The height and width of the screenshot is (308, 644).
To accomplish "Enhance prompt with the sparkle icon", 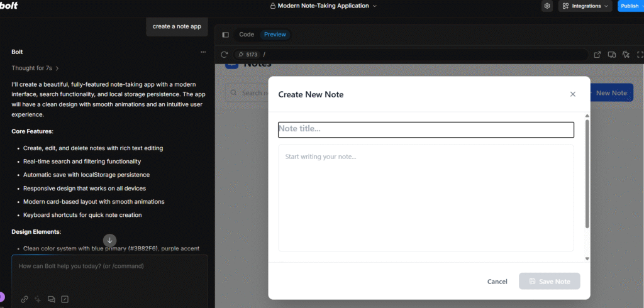I will click(x=38, y=299).
